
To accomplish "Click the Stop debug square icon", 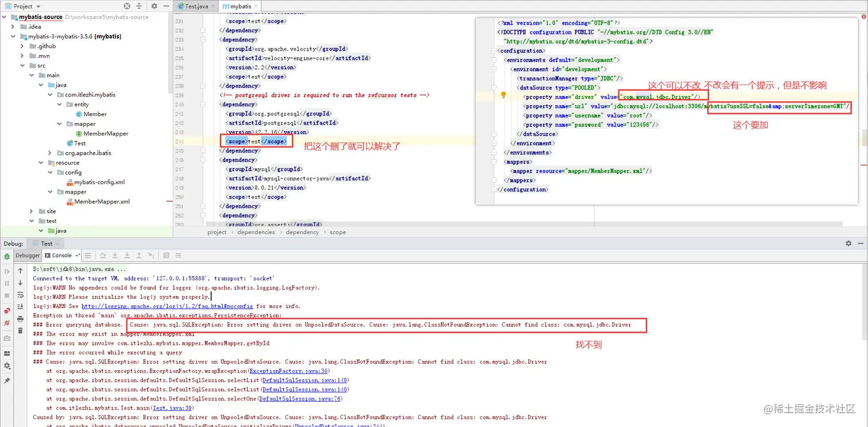I will [7, 295].
